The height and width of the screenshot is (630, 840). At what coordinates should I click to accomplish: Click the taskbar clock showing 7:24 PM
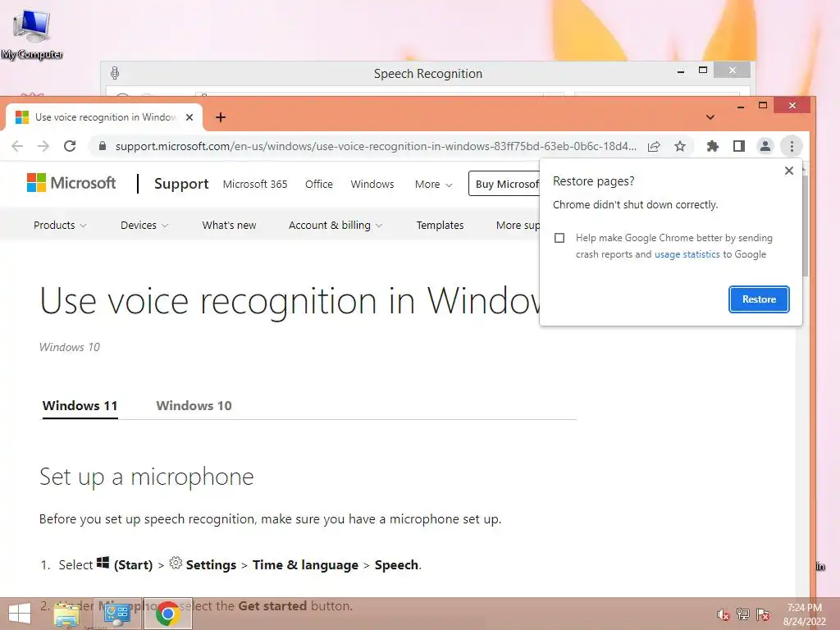coord(804,608)
